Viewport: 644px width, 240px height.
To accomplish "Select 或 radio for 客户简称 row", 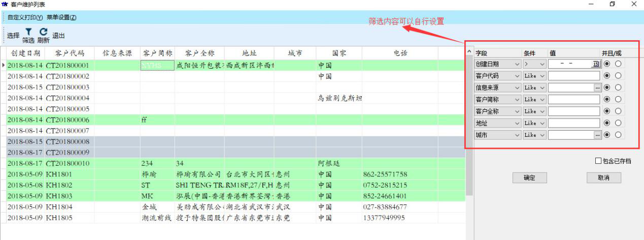I will coord(618,99).
